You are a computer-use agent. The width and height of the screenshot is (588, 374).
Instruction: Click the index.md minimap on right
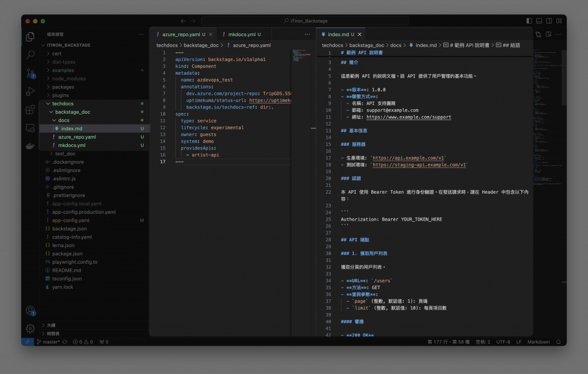(547, 116)
